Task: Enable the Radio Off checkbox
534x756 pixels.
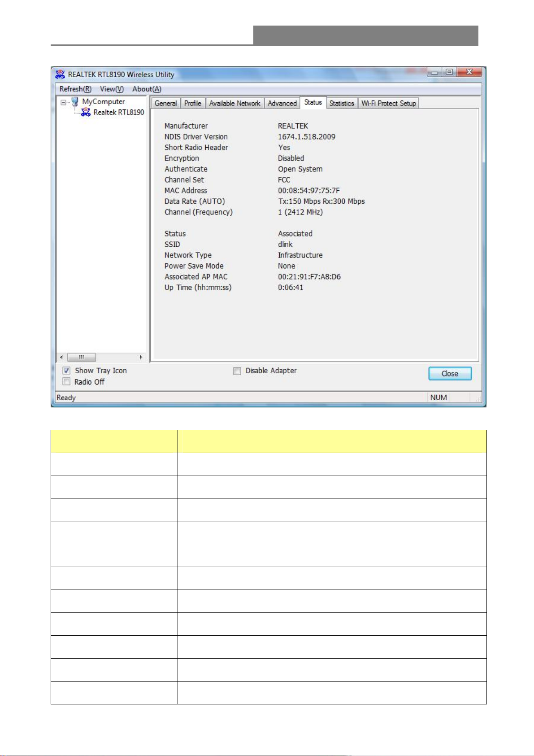Action: (x=66, y=382)
